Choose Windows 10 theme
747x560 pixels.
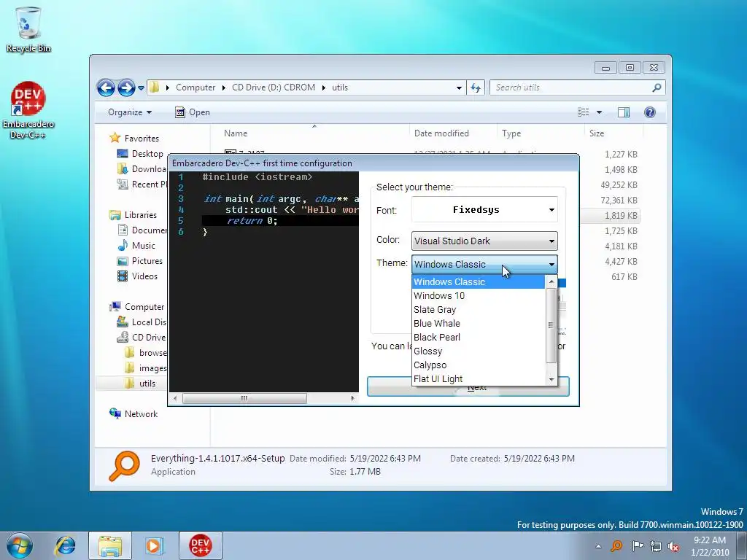[478, 296]
